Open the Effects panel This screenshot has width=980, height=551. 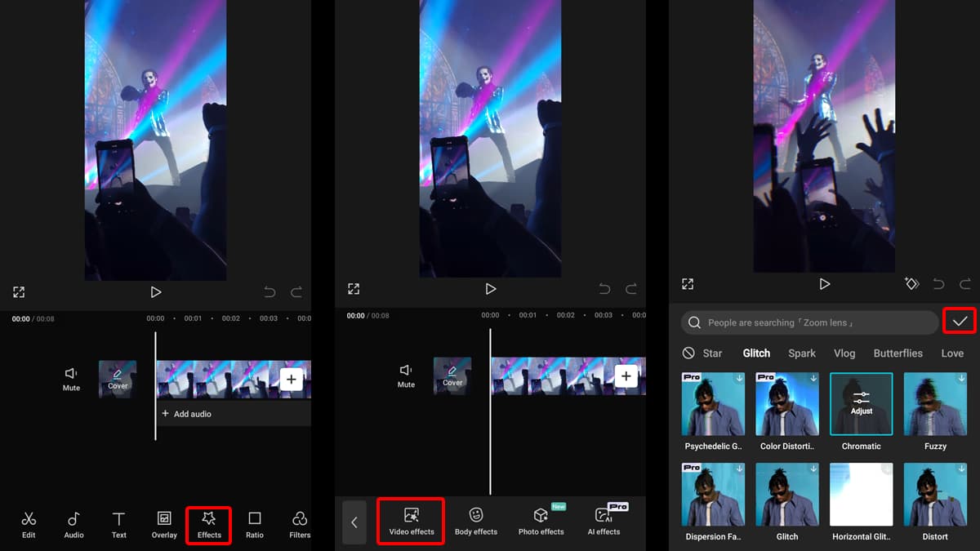pos(209,523)
